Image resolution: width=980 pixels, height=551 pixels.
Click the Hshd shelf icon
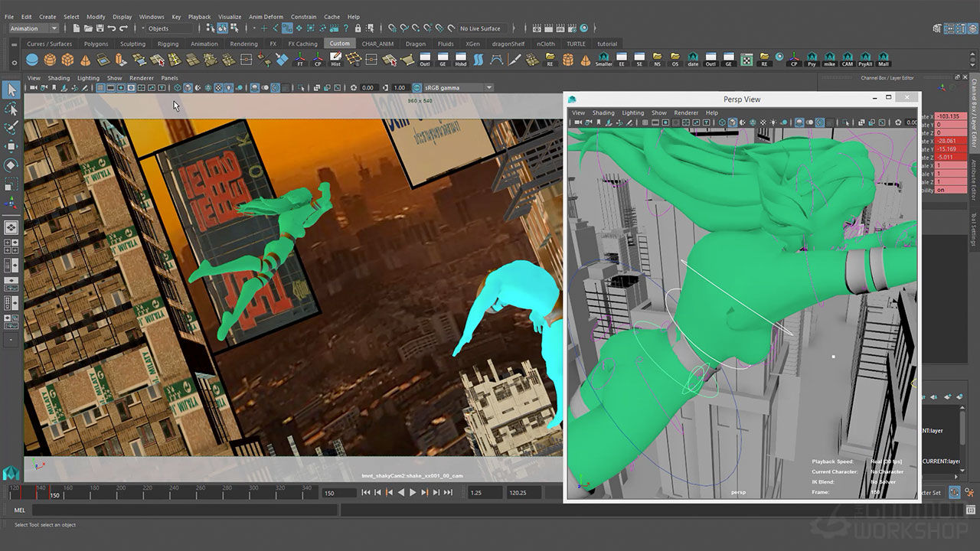(461, 60)
